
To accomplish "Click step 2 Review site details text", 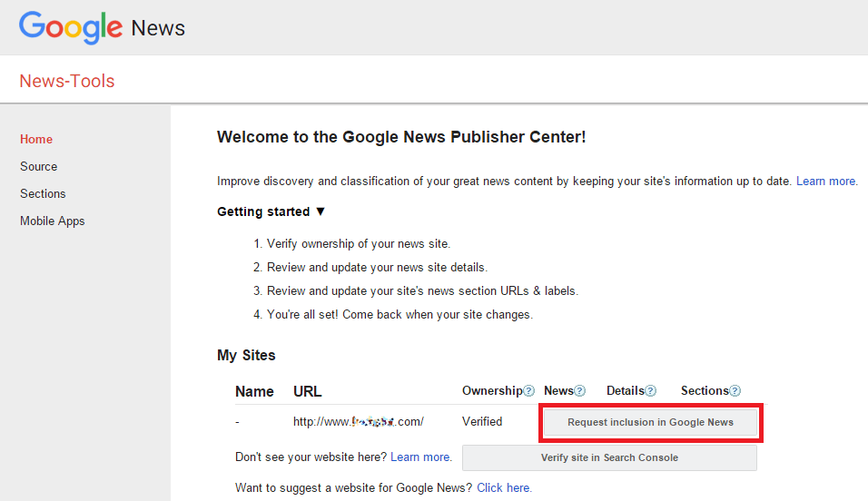I will (x=377, y=268).
